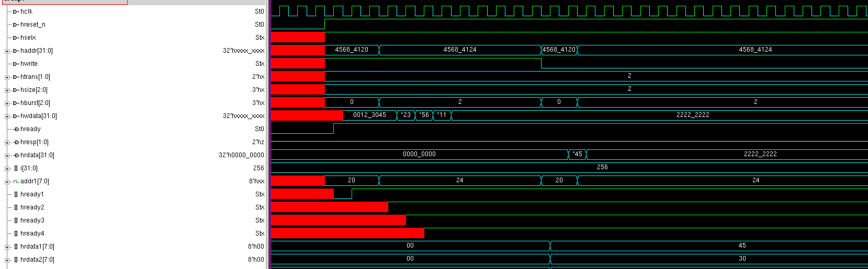Click the first 4568_4124 segment in haddr waveform

click(x=460, y=50)
